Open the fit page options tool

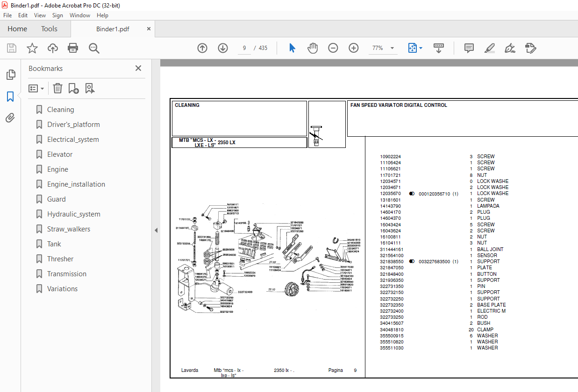coord(415,48)
